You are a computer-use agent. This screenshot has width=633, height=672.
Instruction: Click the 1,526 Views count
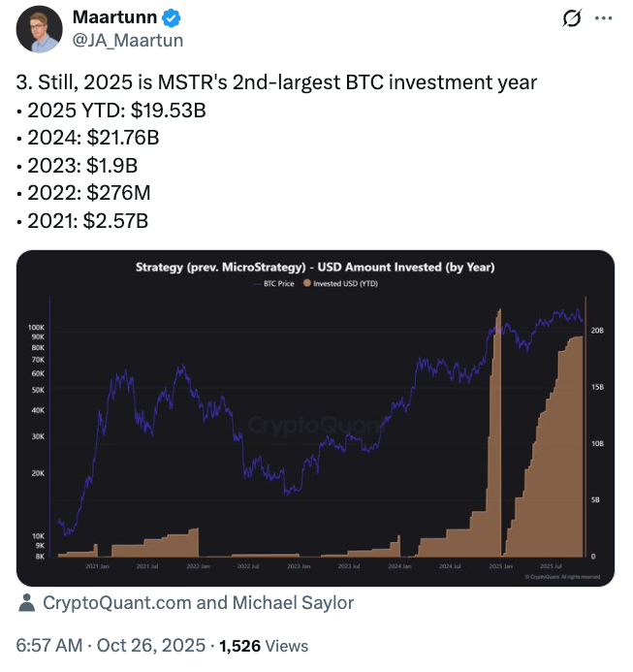[265, 645]
